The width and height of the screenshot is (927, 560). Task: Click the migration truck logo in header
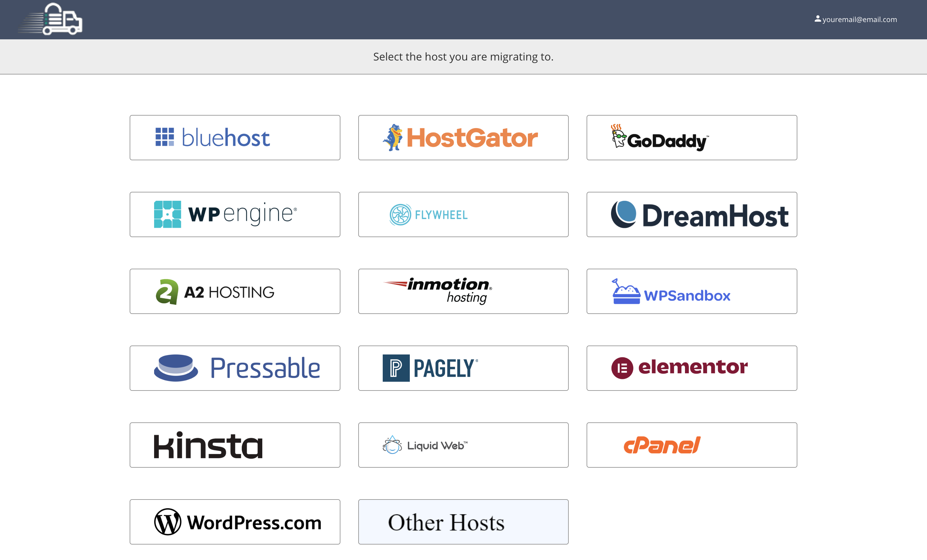(x=50, y=19)
